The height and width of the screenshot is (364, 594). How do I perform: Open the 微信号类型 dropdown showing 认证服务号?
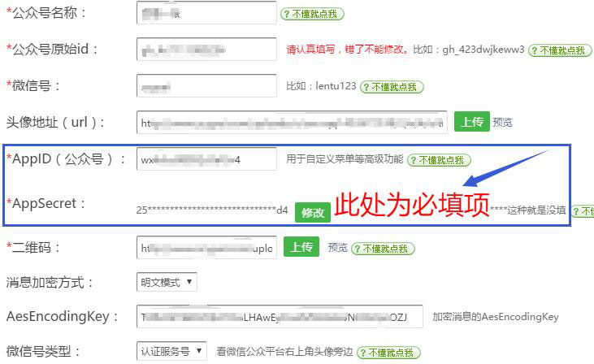171,351
